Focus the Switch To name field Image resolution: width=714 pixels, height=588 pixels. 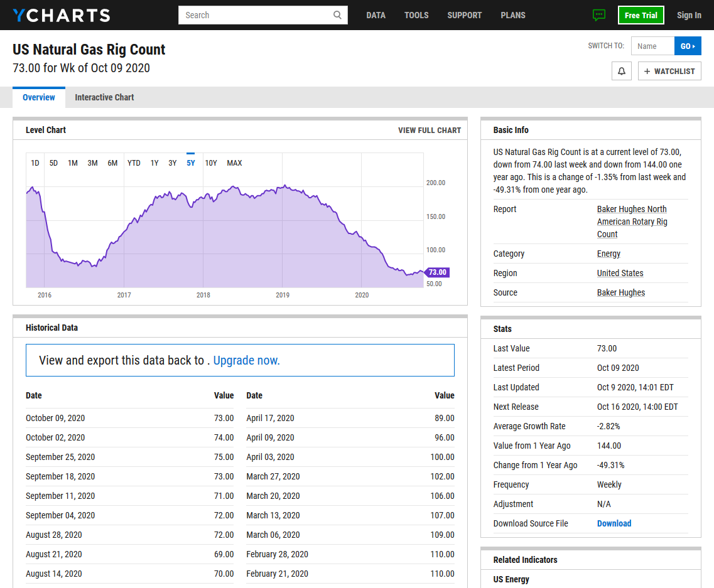pyautogui.click(x=652, y=46)
